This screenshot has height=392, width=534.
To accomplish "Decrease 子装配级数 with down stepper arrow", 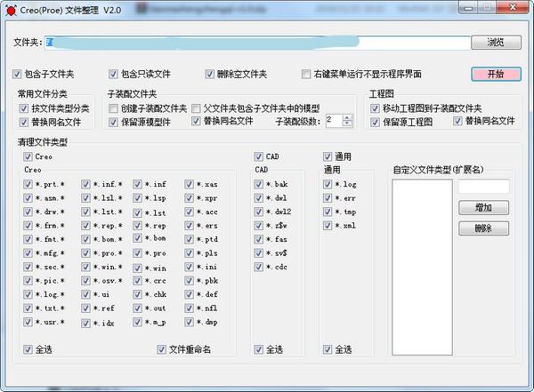I will pos(347,124).
